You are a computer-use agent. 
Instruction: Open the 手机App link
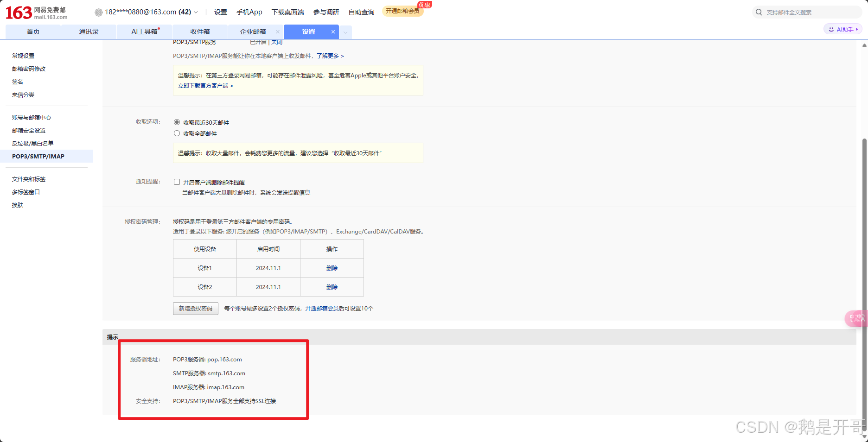click(x=249, y=12)
